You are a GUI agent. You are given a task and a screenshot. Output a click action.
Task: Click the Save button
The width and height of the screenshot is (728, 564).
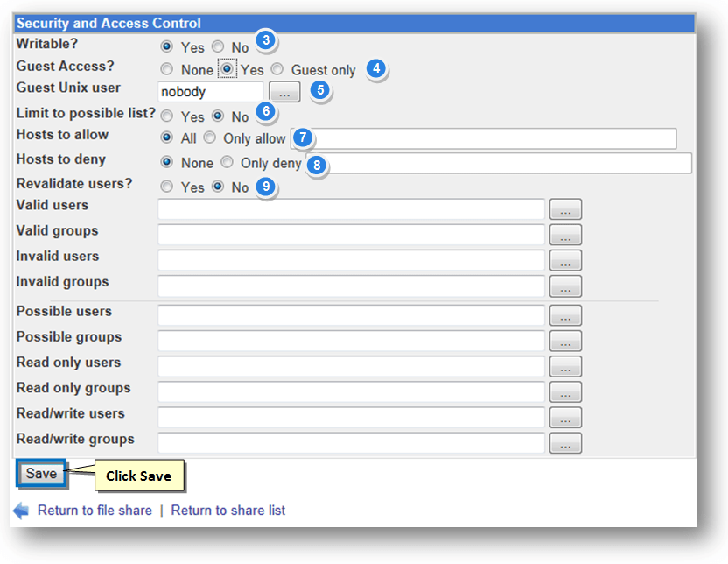pos(41,473)
